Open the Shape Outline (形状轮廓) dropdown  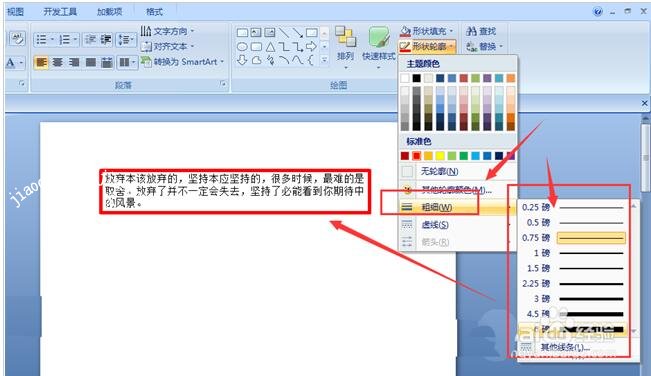(427, 46)
